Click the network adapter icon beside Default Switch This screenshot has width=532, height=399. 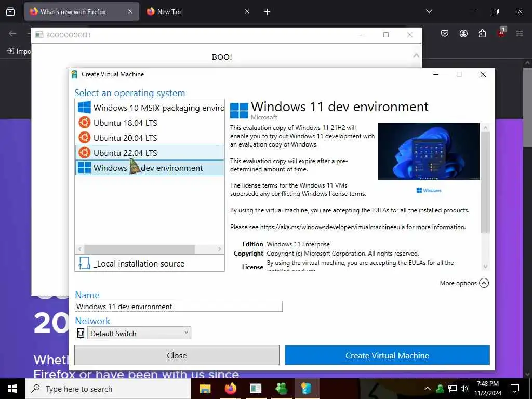81,334
